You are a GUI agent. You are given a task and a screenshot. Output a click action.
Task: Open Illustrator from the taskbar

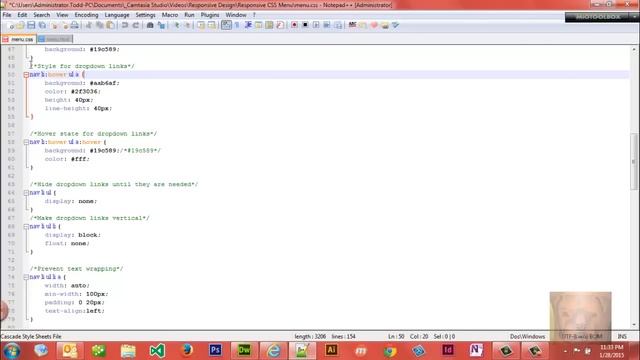tap(331, 350)
